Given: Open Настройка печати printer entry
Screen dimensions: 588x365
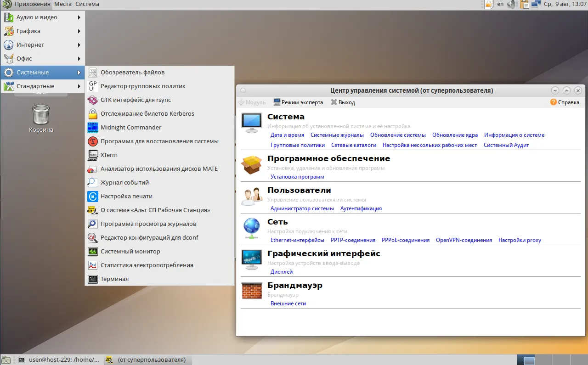Looking at the screenshot, I should (126, 196).
